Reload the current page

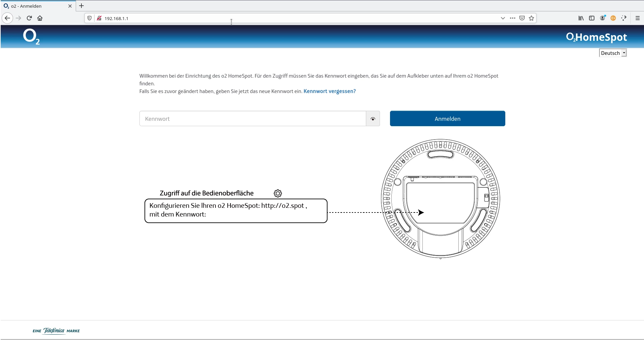coord(29,18)
